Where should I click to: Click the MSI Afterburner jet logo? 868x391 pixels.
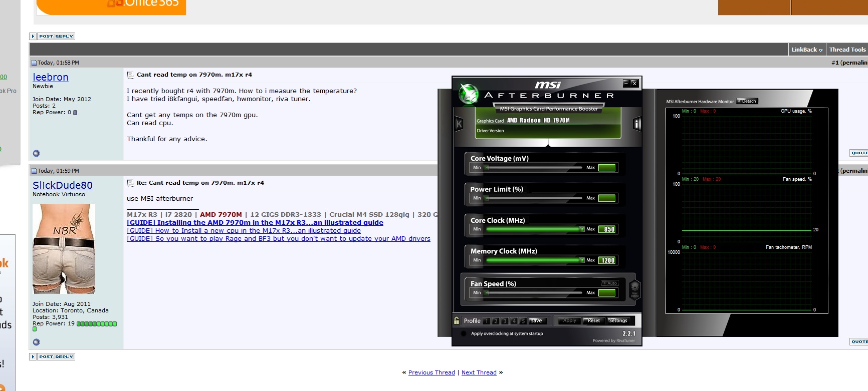[x=469, y=94]
